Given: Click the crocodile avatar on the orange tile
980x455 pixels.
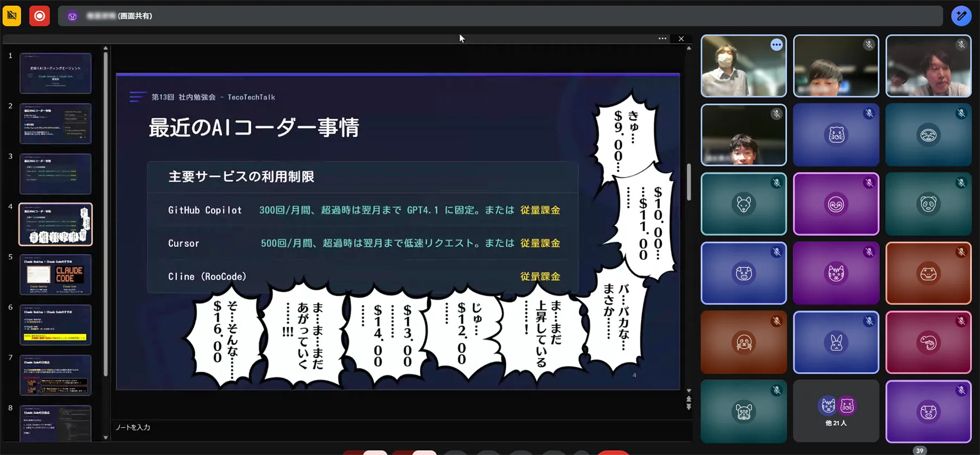Looking at the screenshot, I should pos(929,273).
